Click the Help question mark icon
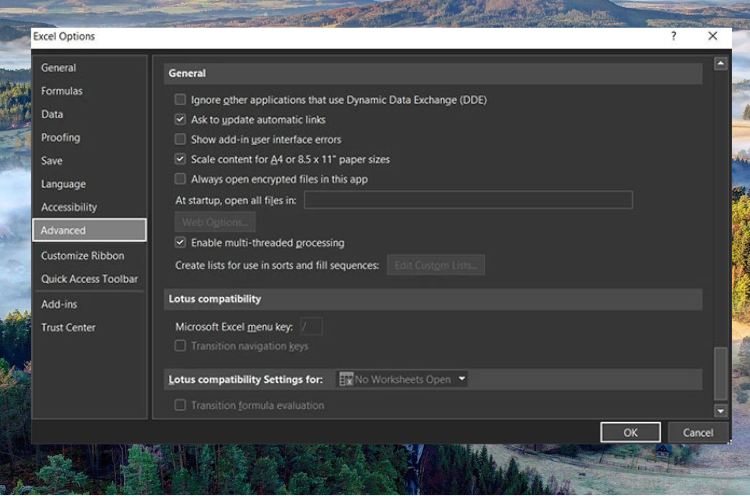Screen dimensions: 750x500 pyautogui.click(x=673, y=36)
